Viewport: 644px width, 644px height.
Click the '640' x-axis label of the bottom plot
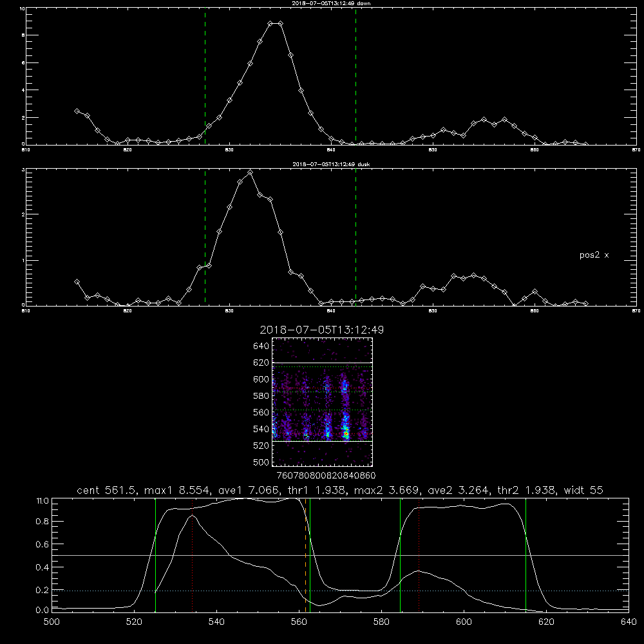[629, 622]
